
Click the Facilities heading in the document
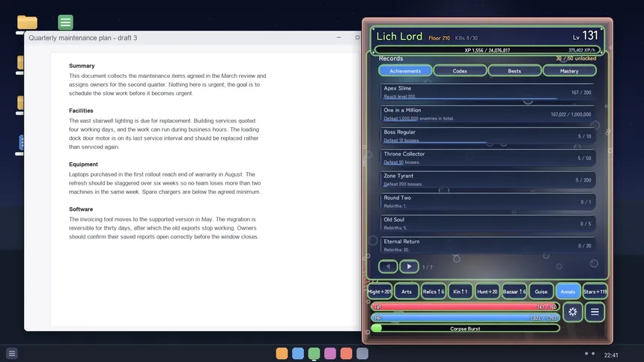[x=81, y=111]
